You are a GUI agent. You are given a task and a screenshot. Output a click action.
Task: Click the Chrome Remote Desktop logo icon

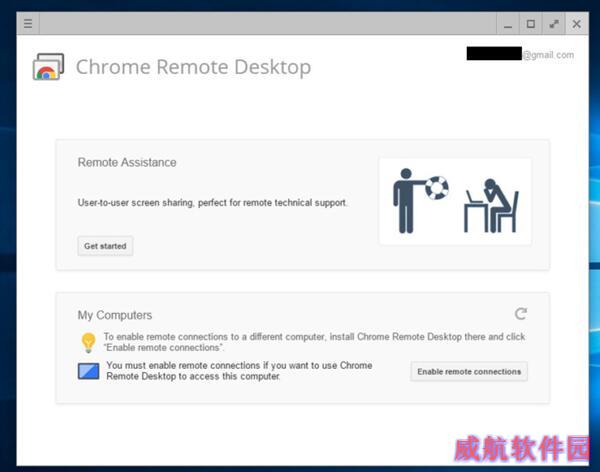pos(48,67)
